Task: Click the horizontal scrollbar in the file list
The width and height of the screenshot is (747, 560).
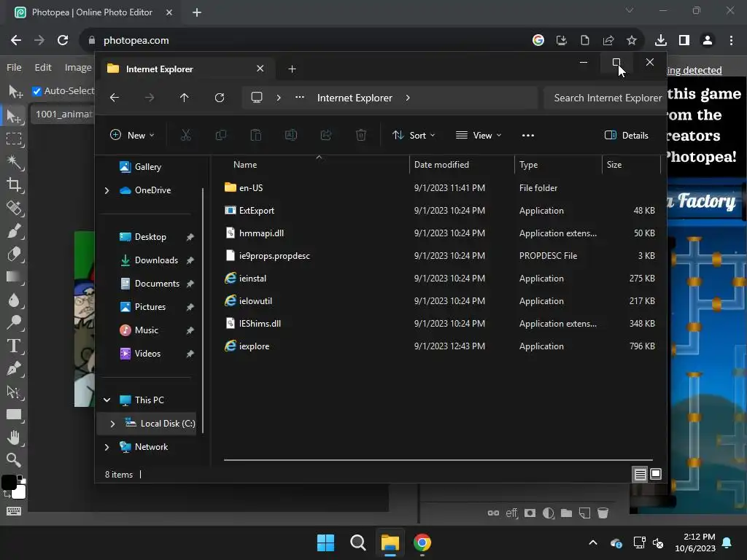Action: (438, 460)
